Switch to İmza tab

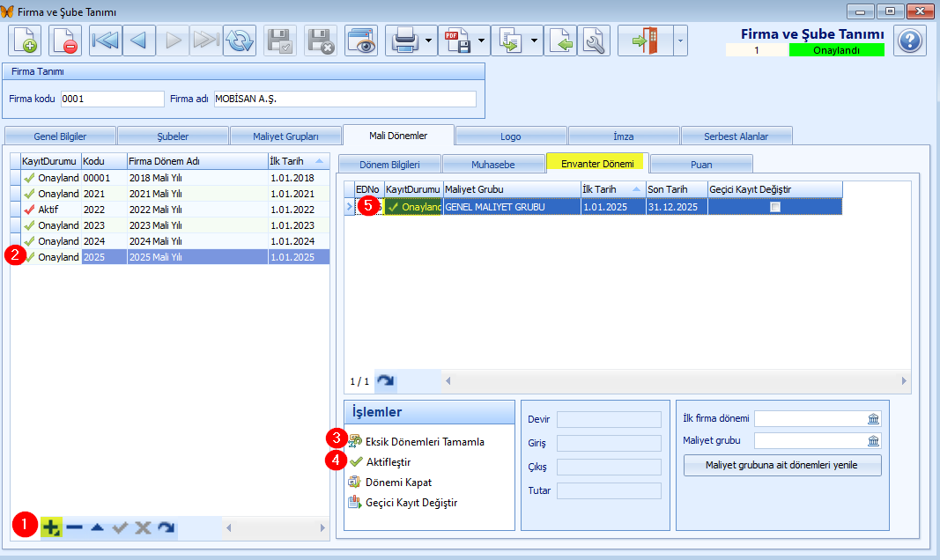[624, 136]
